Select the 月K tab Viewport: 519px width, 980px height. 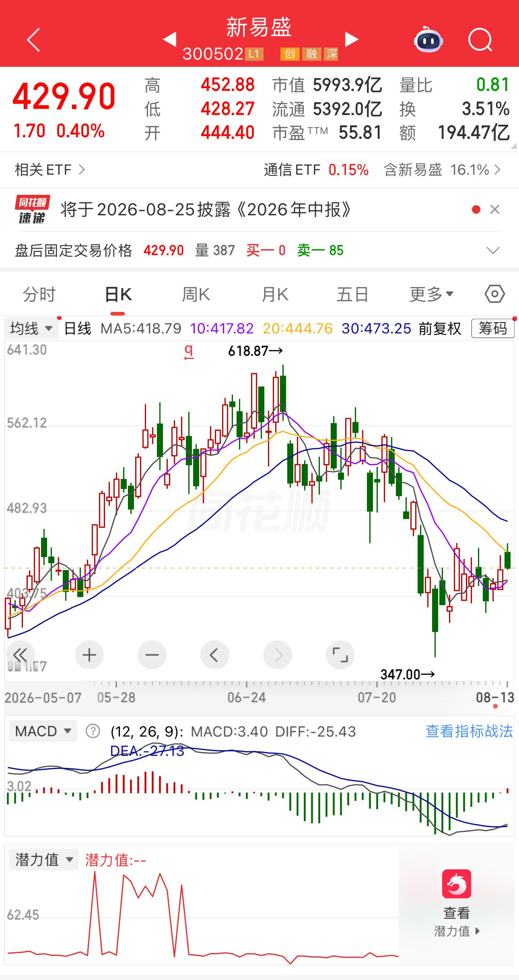(275, 295)
